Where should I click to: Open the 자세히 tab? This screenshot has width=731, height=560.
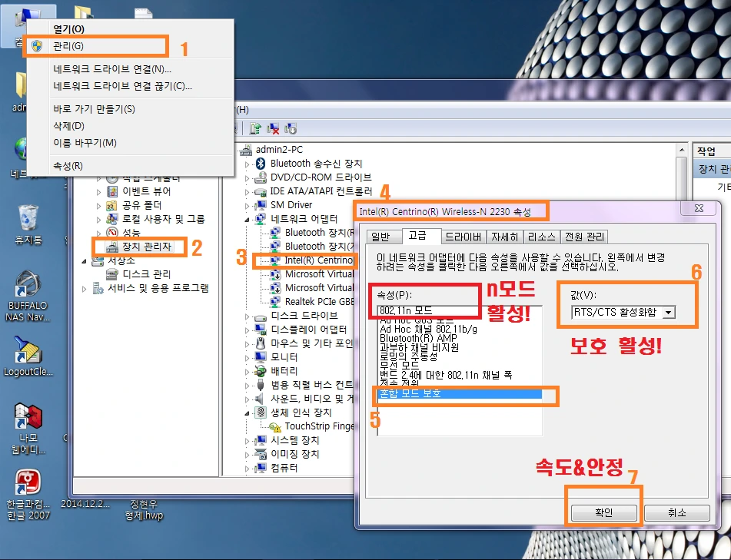[x=505, y=237]
